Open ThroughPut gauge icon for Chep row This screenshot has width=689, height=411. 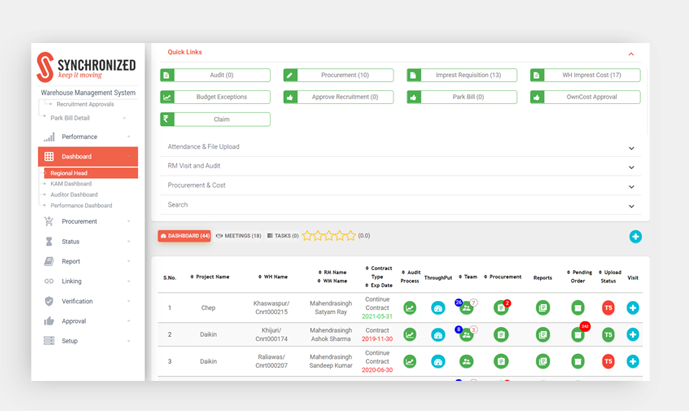[x=438, y=308]
